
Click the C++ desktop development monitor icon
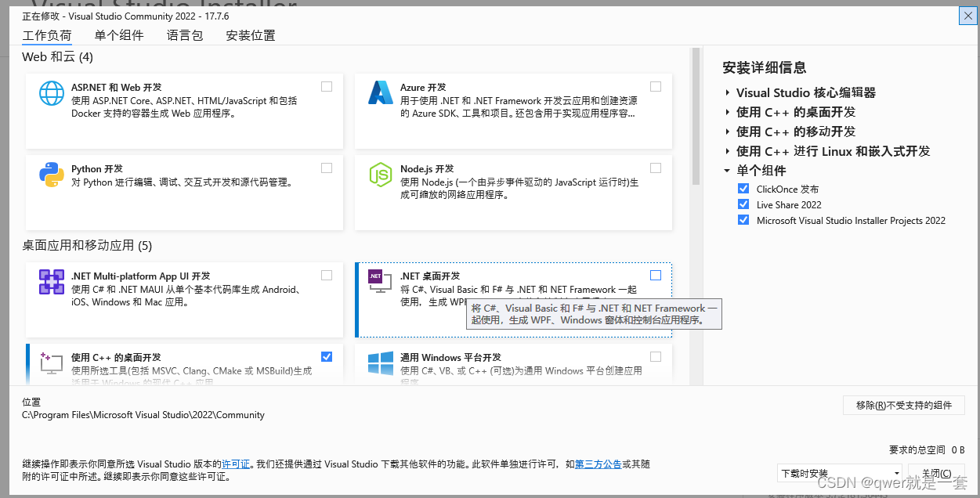[52, 363]
